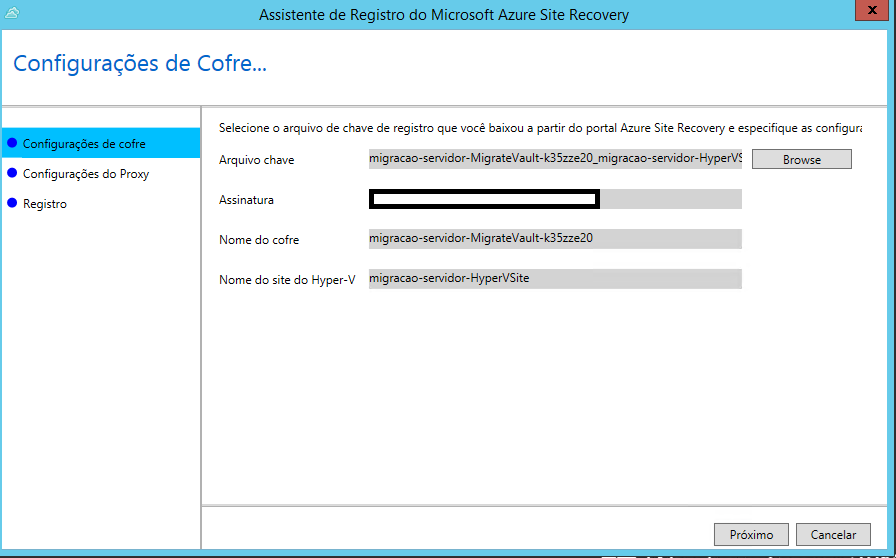The height and width of the screenshot is (558, 896).
Task: Click the window title bar text
Action: [444, 15]
